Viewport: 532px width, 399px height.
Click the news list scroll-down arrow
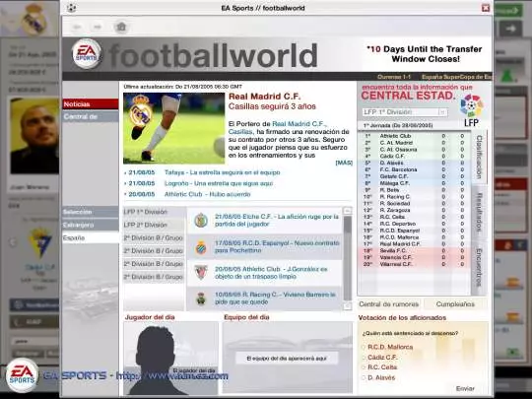tap(348, 306)
